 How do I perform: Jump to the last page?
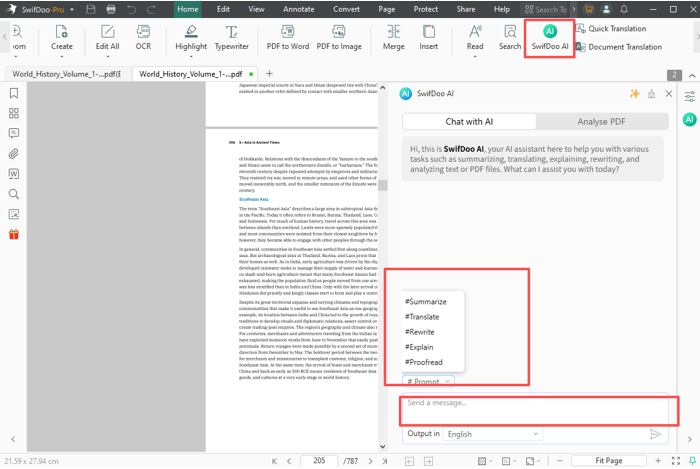pos(385,461)
